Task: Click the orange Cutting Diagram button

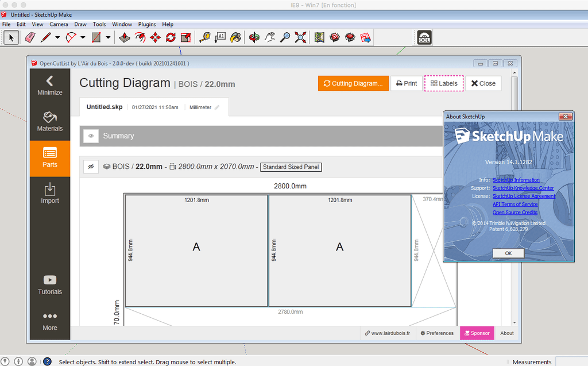Action: (x=353, y=83)
